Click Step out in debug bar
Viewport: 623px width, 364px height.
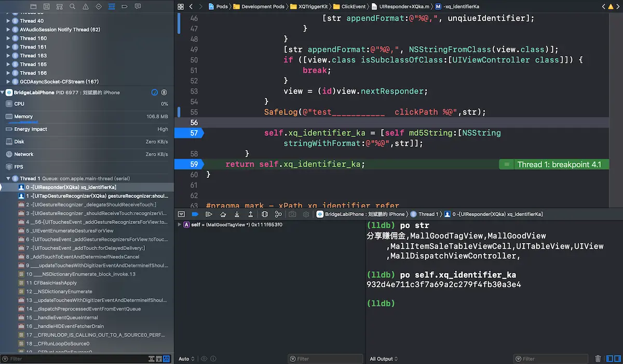click(x=250, y=214)
